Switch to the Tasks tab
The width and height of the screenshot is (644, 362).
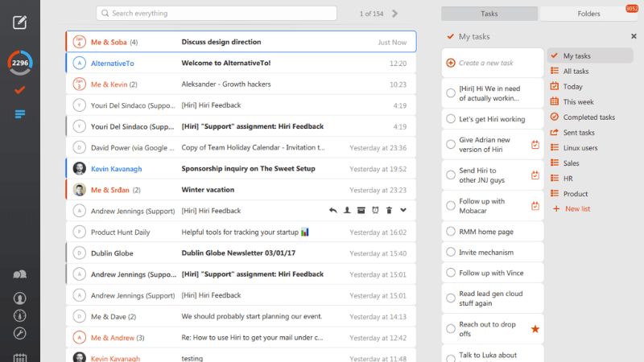click(489, 14)
